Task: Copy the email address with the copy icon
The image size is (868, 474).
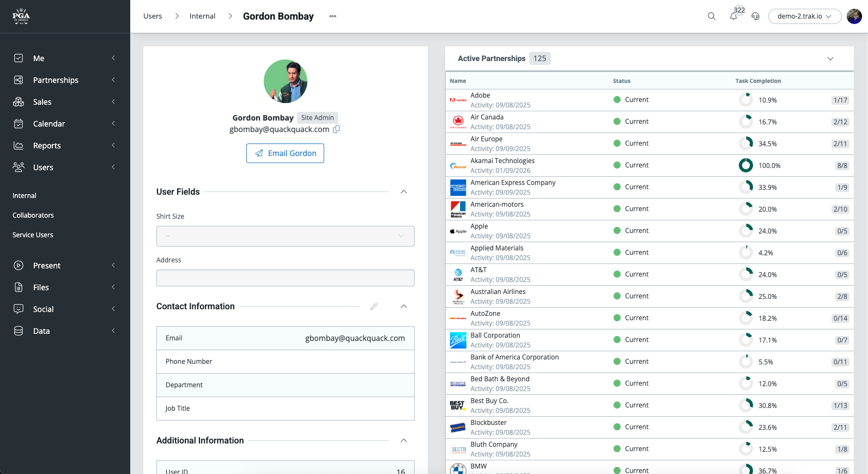Action: point(337,129)
